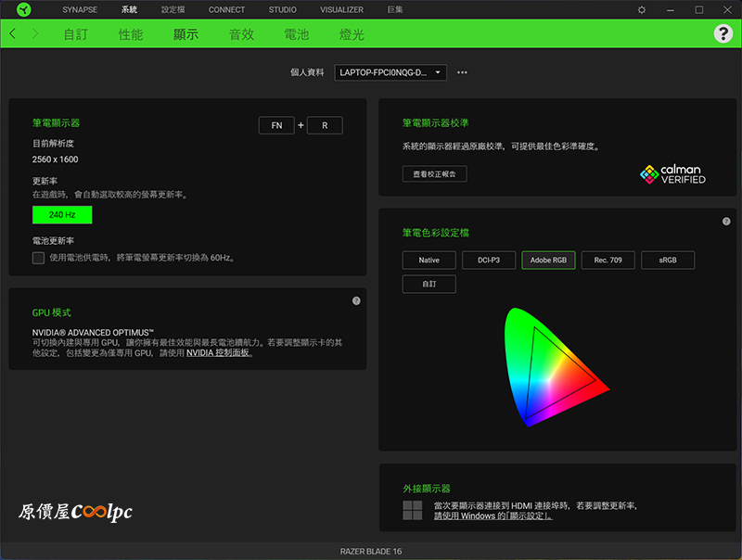Open the STUDIO top tab

coord(283,9)
